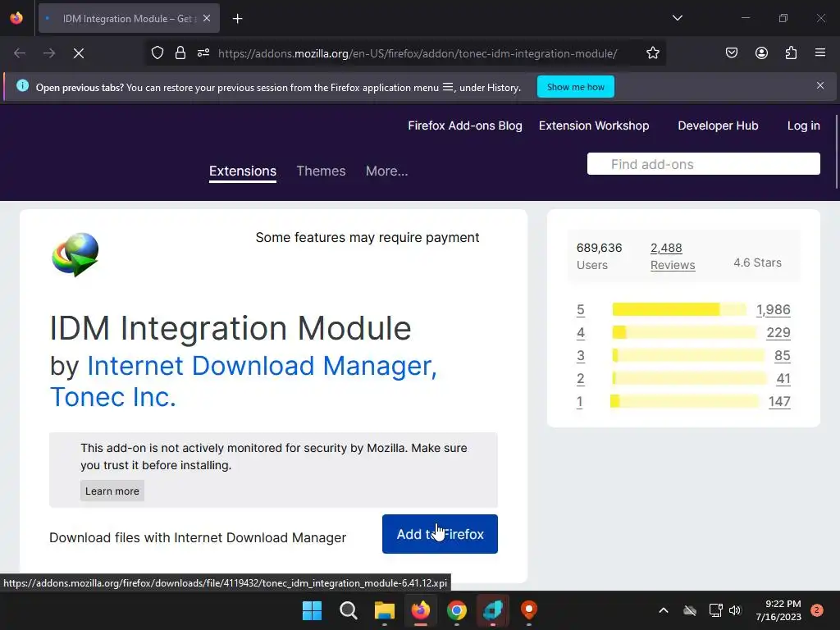Open File Explorer from taskbar

(384, 610)
